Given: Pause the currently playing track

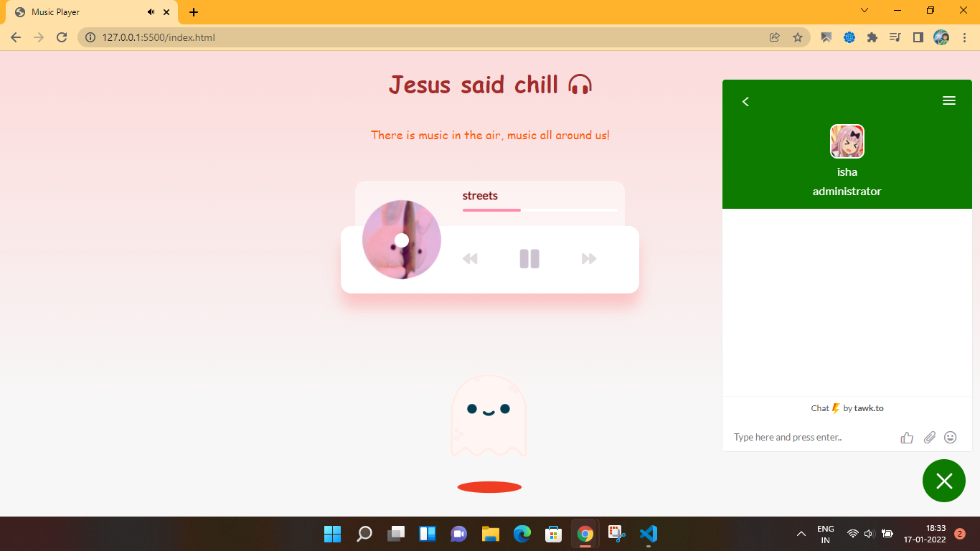Looking at the screenshot, I should point(529,258).
